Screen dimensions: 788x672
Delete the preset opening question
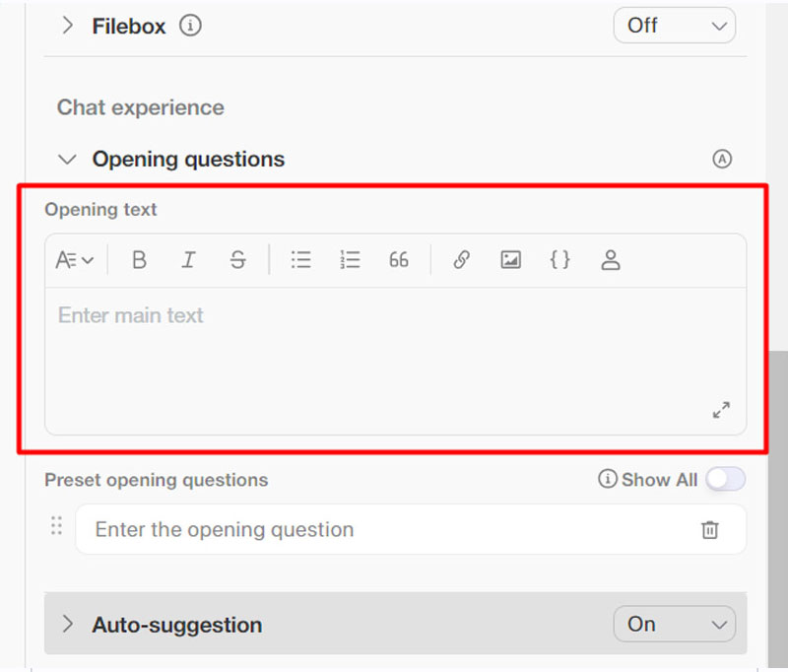tap(709, 530)
